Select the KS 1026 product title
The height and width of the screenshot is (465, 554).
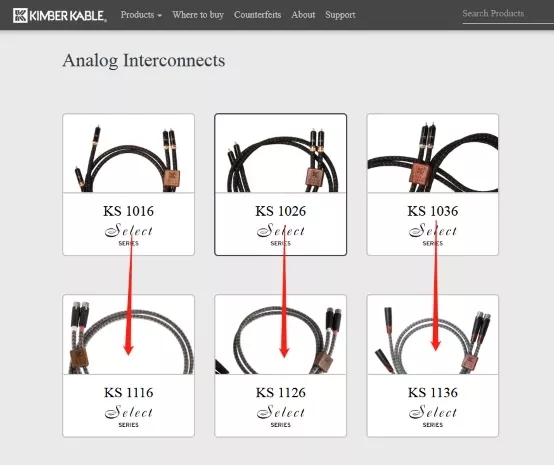click(281, 211)
